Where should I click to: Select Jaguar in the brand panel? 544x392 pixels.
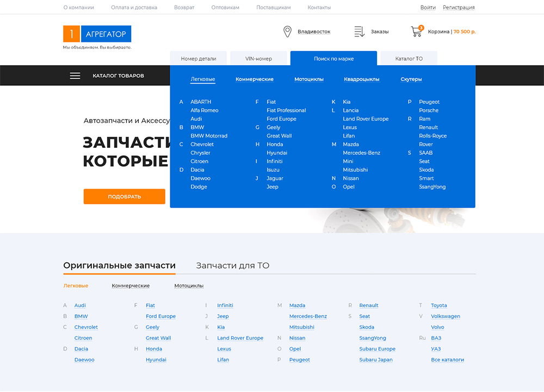(x=275, y=178)
